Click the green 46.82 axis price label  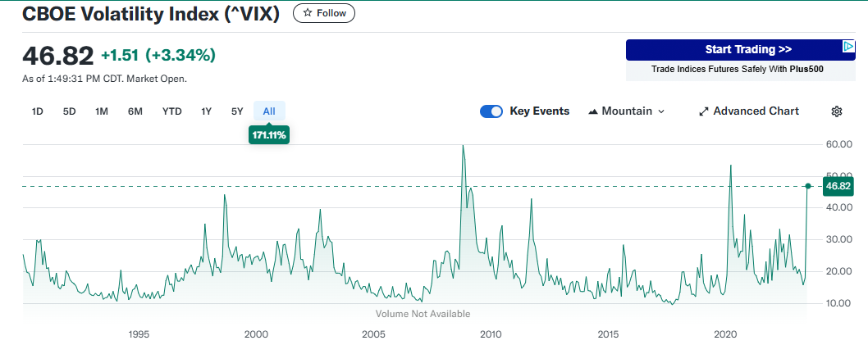pyautogui.click(x=838, y=186)
